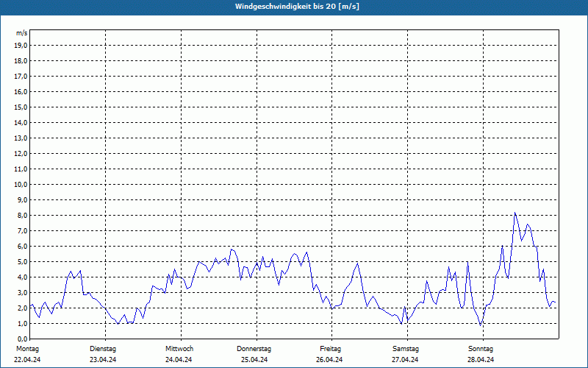This screenshot has height=368, width=588.
Task: Select the 8,0 y-axis label
Action: click(21, 215)
